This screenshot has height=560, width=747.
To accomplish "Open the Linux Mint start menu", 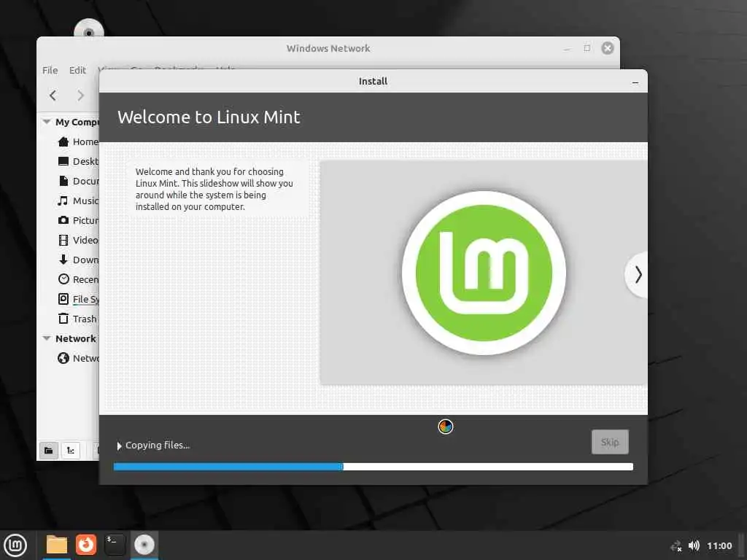I will pos(15,545).
